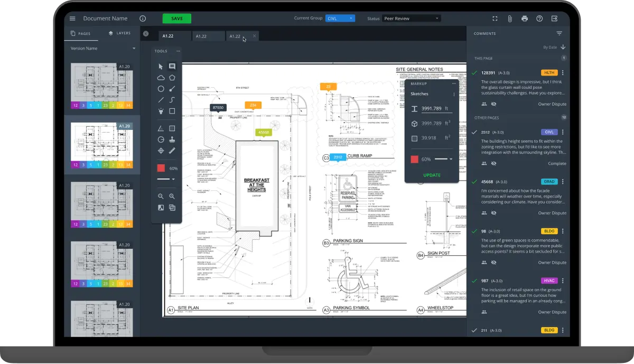This screenshot has width=634, height=364.
Task: Print the document
Action: pos(525,18)
